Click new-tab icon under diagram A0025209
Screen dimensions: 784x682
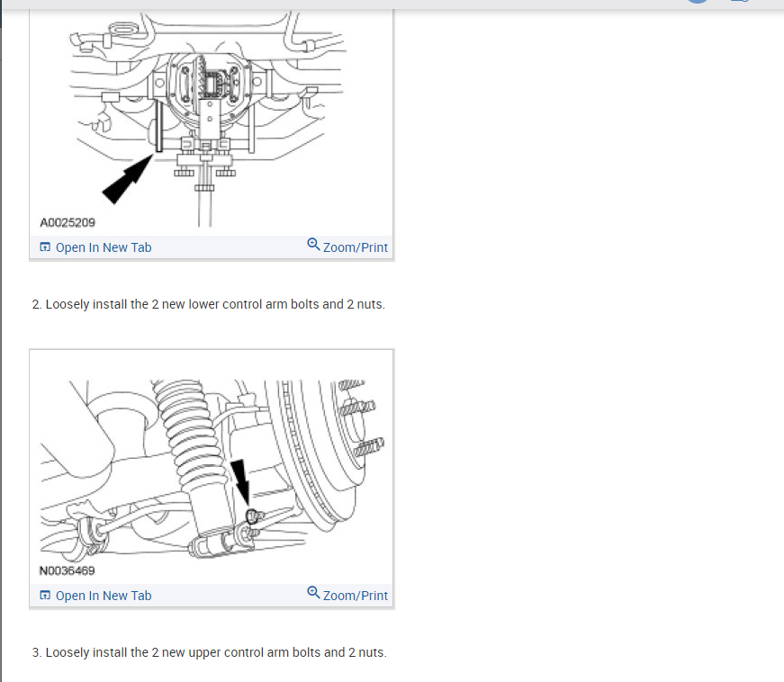(45, 247)
